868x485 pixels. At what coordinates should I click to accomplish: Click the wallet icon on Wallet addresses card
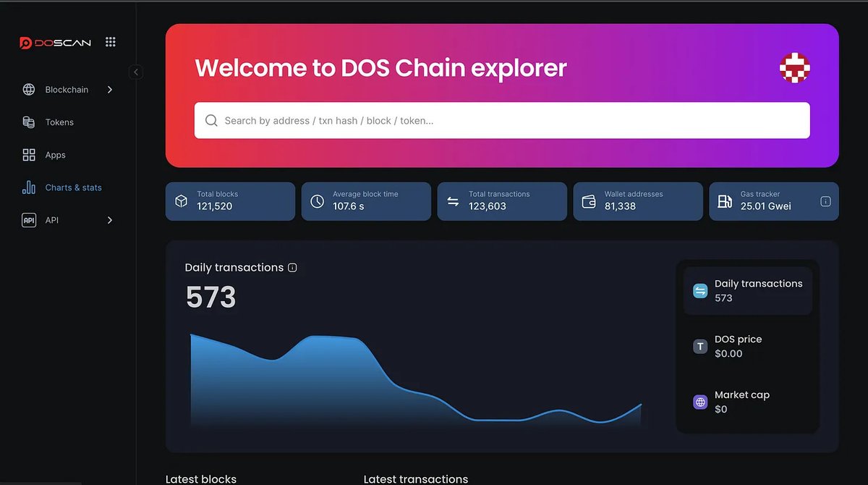[x=589, y=201]
